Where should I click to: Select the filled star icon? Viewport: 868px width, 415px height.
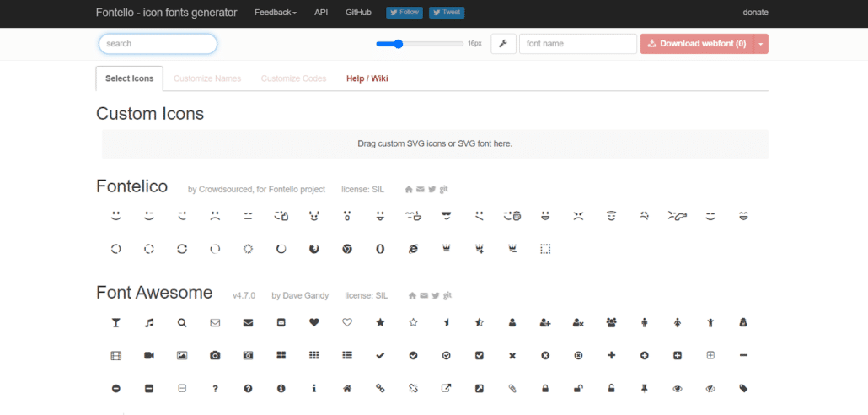[380, 322]
